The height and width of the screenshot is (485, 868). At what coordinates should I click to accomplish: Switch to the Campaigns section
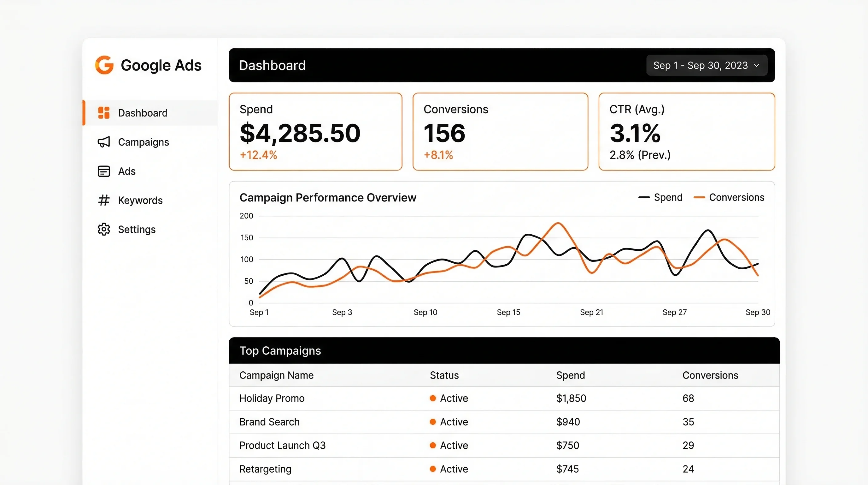[x=144, y=142]
